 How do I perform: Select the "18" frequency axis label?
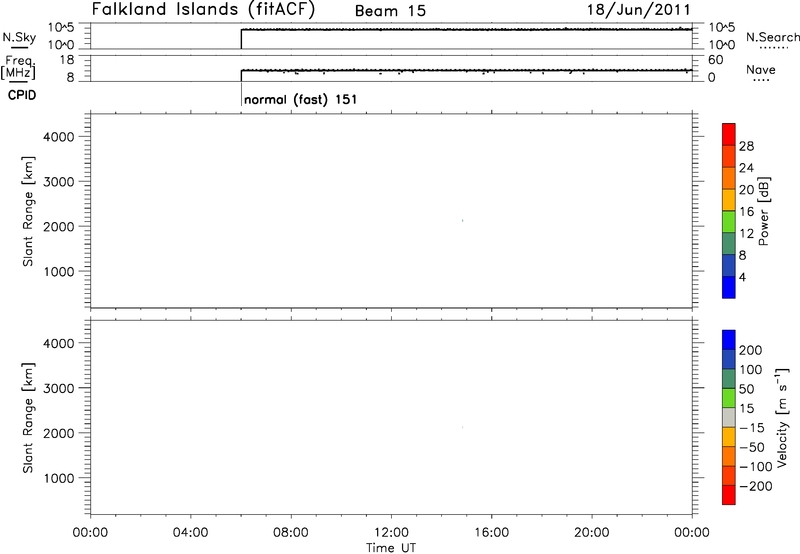(x=67, y=60)
